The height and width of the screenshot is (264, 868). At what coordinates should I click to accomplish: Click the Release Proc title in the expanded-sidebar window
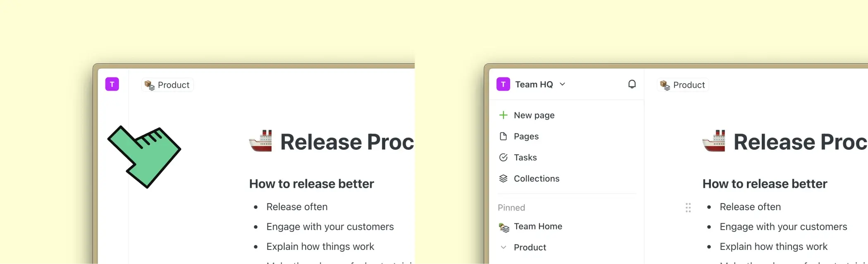coord(800,142)
